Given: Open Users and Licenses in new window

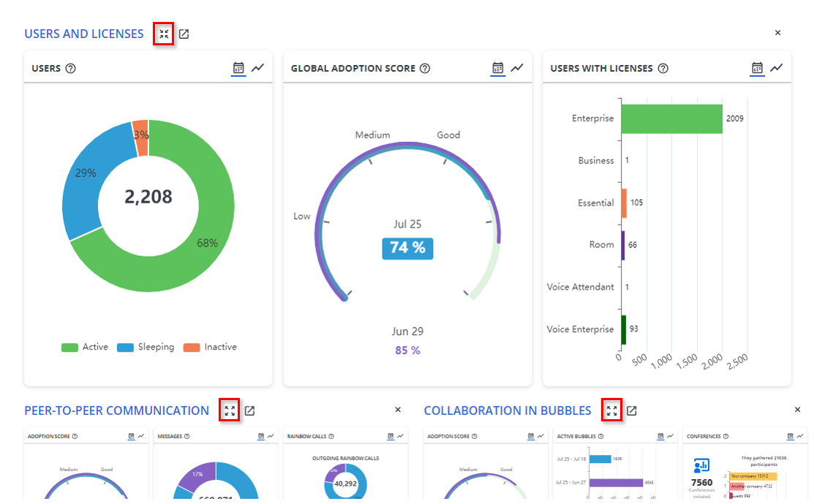Looking at the screenshot, I should (x=184, y=34).
